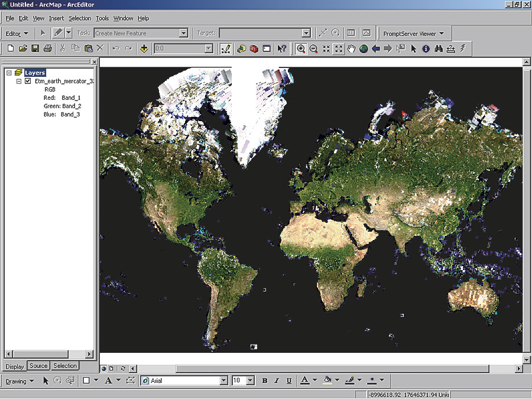Select the Pan hand tool
532x399 pixels.
pos(351,48)
